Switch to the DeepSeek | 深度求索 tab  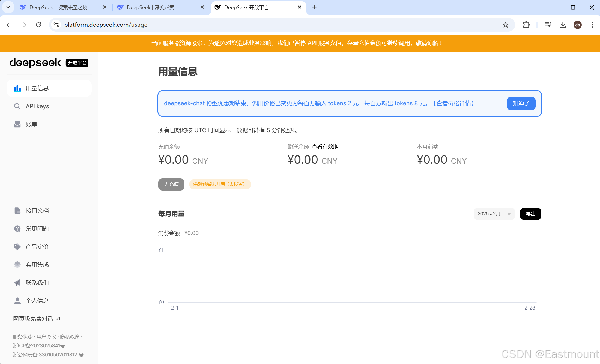[x=150, y=7]
